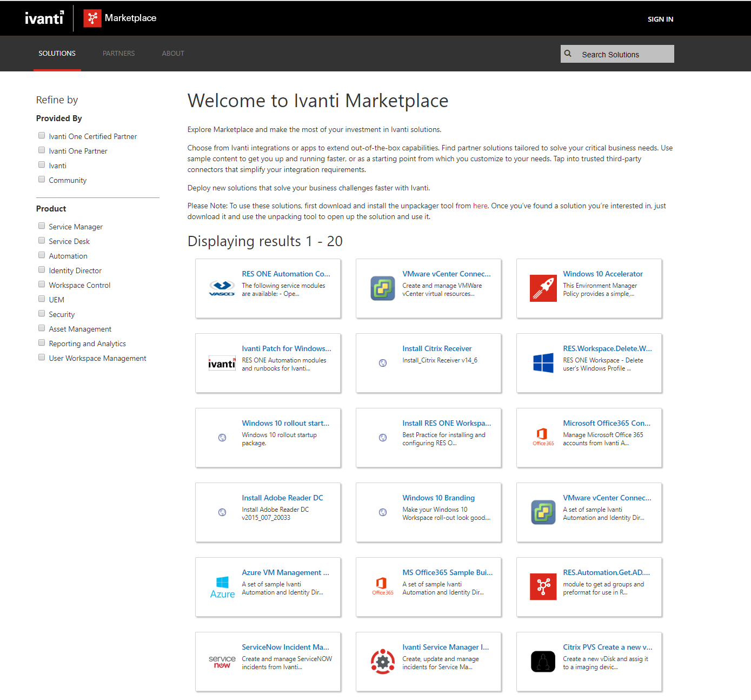Viewport: 751px width, 700px height.
Task: Open Install Adobe Reader DC title link
Action: pyautogui.click(x=282, y=498)
